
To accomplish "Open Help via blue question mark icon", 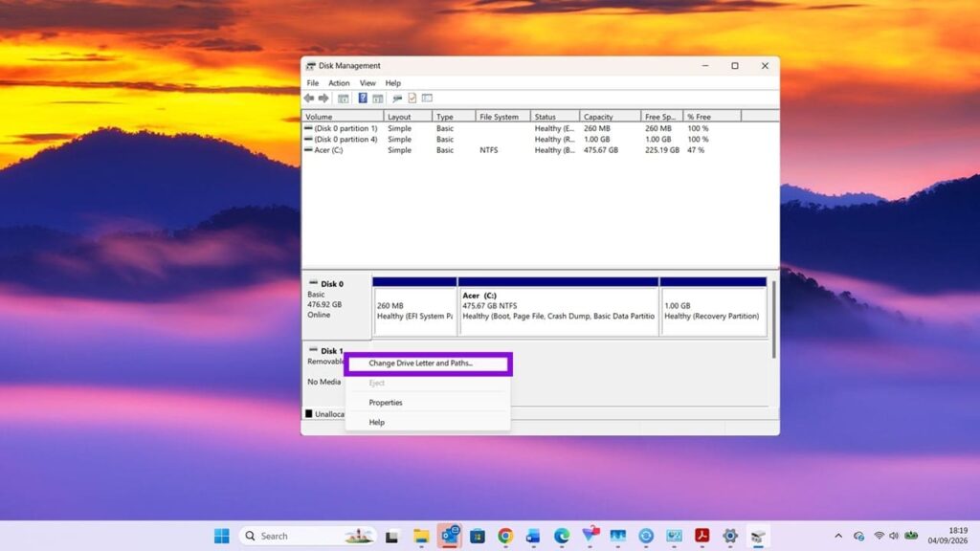I will (363, 99).
